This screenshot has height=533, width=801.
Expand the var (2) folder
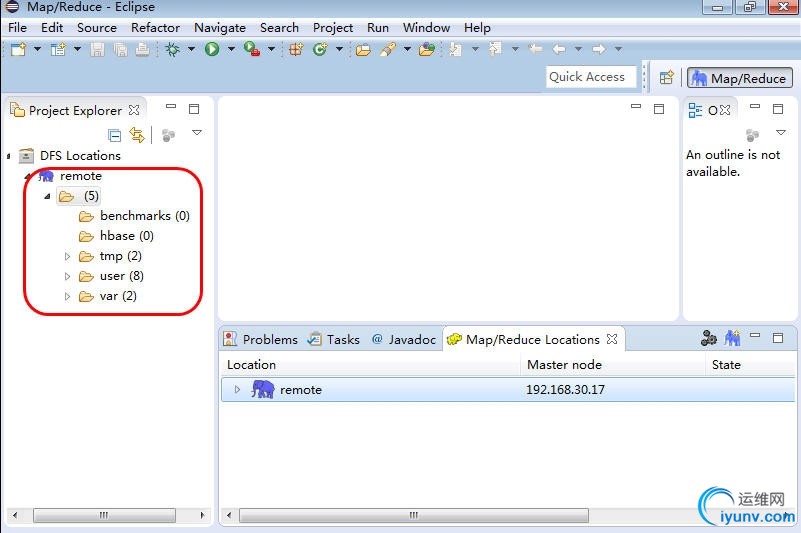coord(67,296)
